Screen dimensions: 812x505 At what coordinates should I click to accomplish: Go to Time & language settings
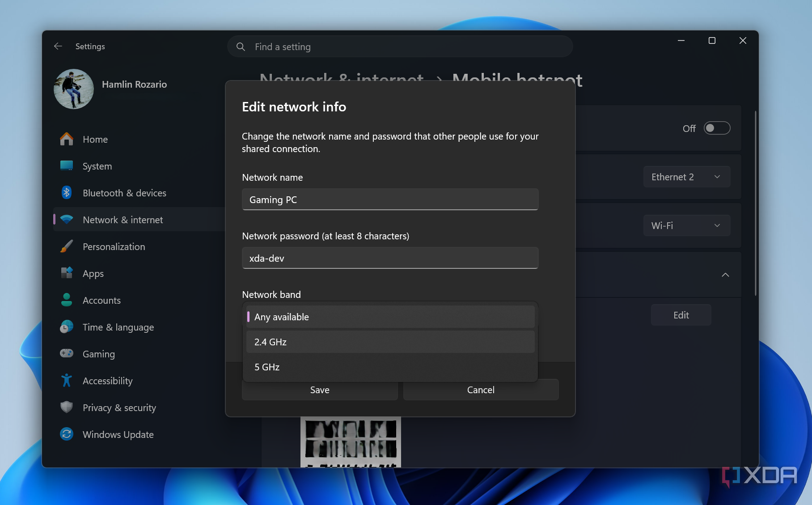[139, 327]
